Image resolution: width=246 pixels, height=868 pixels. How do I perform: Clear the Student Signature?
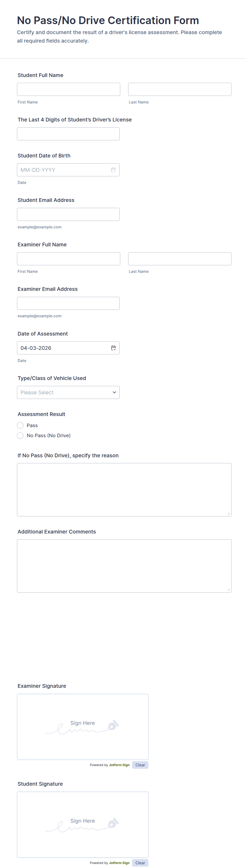[140, 863]
